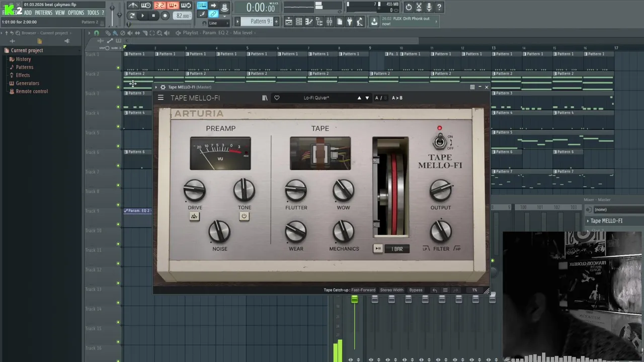644x362 pixels.
Task: Toggle the Tone power button
Action: pyautogui.click(x=244, y=216)
